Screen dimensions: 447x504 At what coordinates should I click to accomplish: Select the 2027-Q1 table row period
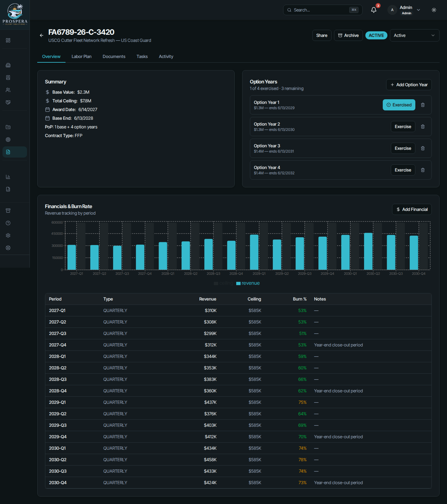click(x=57, y=310)
